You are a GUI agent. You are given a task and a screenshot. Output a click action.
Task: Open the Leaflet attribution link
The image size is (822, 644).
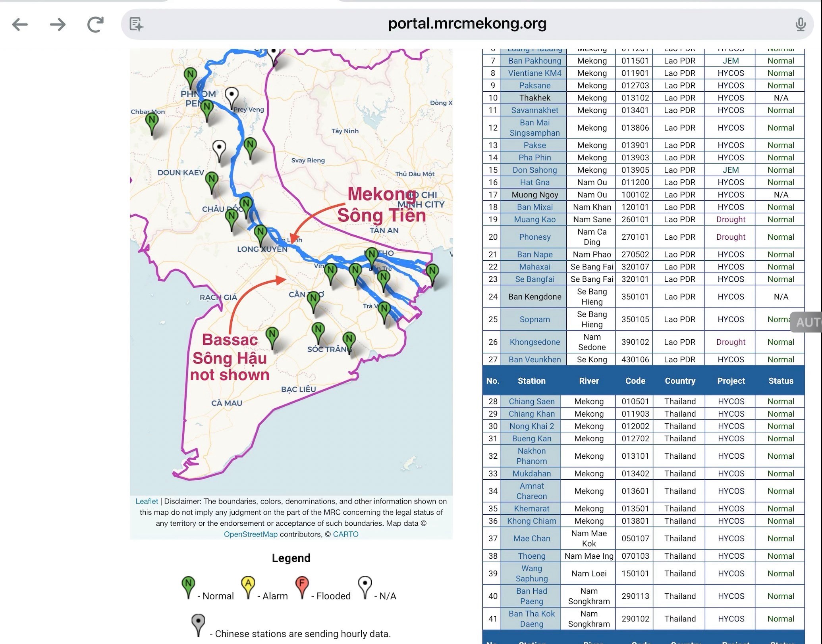pos(147,501)
